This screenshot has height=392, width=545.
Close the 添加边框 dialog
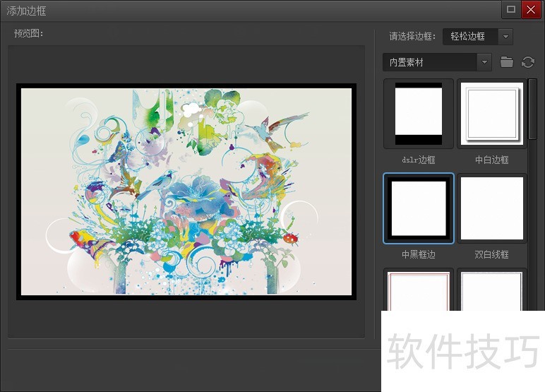pyautogui.click(x=530, y=10)
